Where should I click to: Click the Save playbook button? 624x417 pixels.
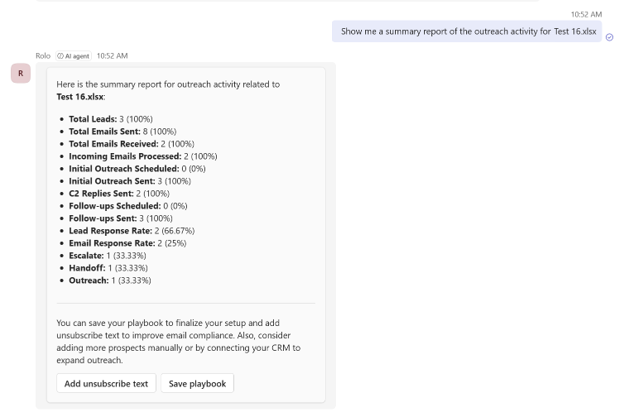pos(197,384)
